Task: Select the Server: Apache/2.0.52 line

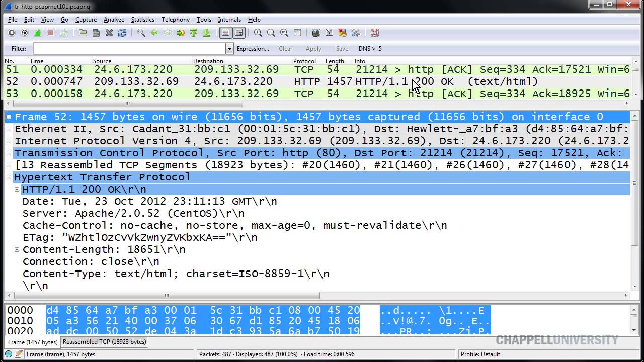Action: (x=133, y=213)
